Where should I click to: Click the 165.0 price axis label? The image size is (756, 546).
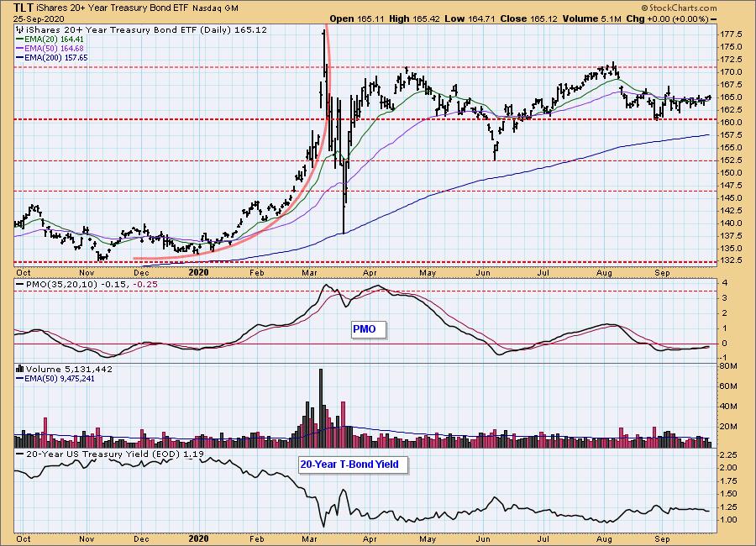(x=731, y=97)
